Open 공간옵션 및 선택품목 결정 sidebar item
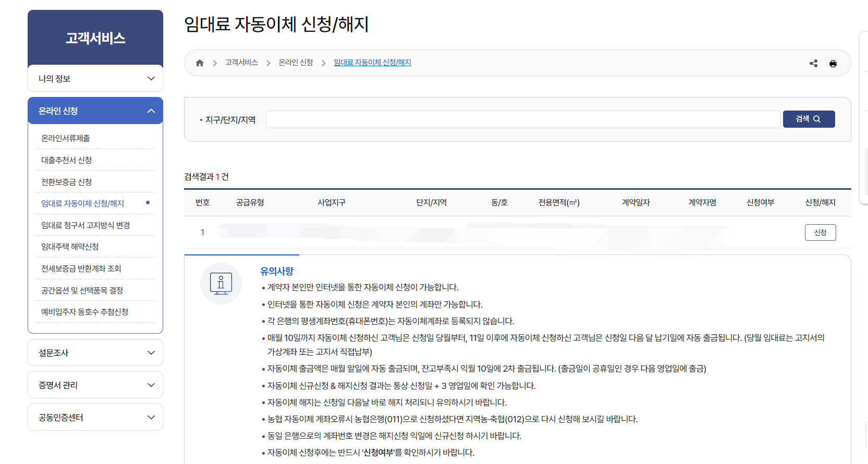868x464 pixels. 82,290
